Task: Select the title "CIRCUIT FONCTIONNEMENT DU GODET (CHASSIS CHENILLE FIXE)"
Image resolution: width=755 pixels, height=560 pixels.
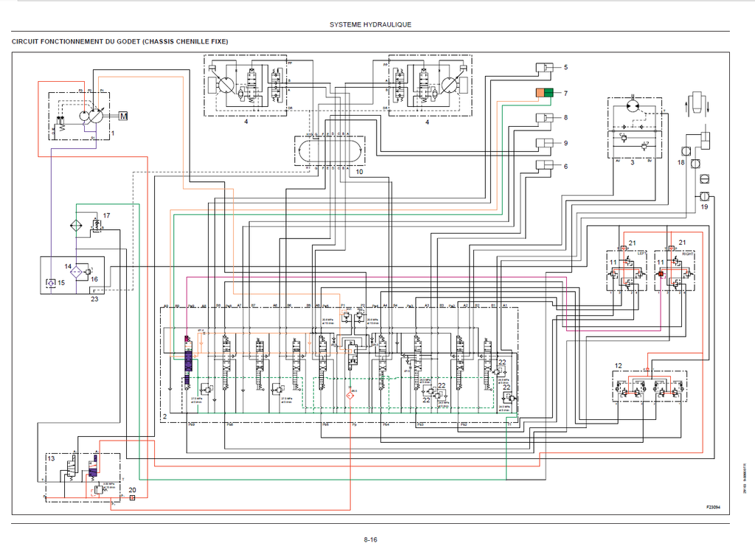Action: 120,41
